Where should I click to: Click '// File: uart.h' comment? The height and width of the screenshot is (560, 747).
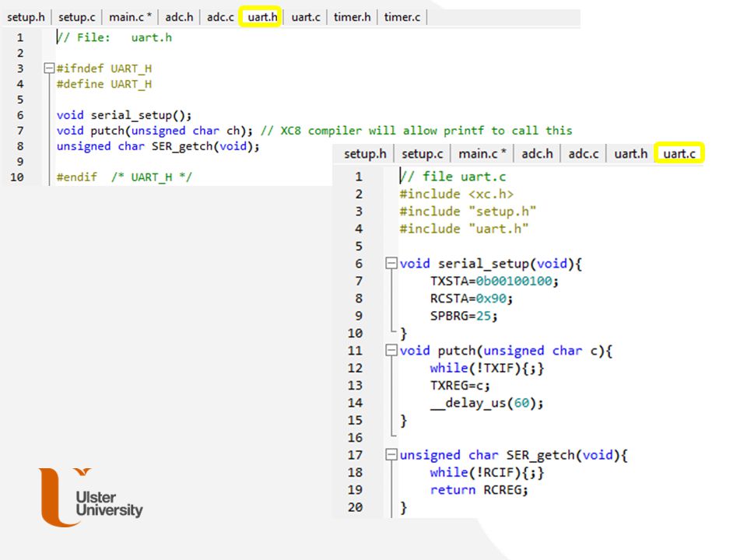pyautogui.click(x=114, y=37)
